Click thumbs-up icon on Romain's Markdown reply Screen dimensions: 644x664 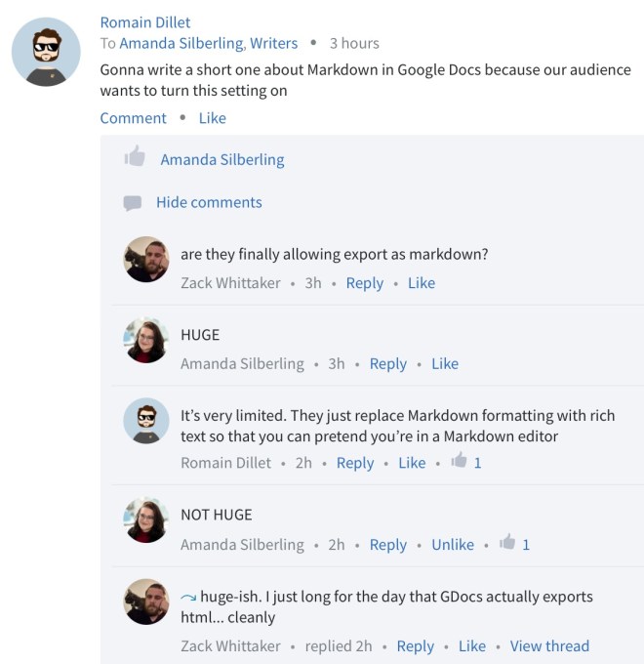pyautogui.click(x=460, y=462)
